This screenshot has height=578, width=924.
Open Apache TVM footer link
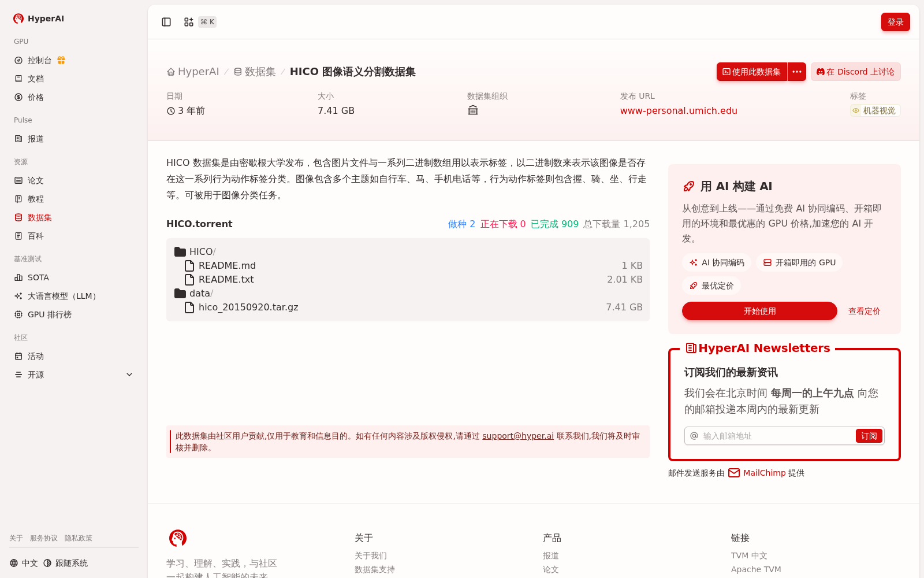pos(756,569)
